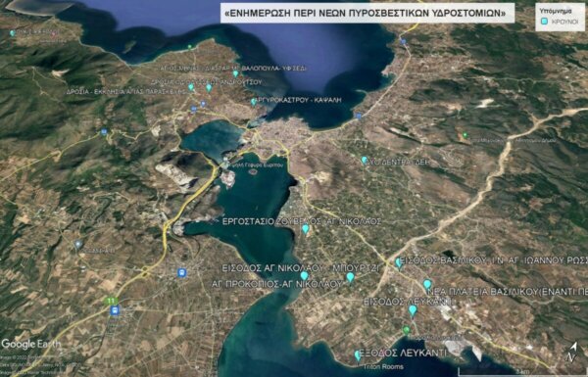Click the ΚΡΟΥΝΟΙ legend label
Screen dimensions: 588x377
pyautogui.click(x=564, y=22)
